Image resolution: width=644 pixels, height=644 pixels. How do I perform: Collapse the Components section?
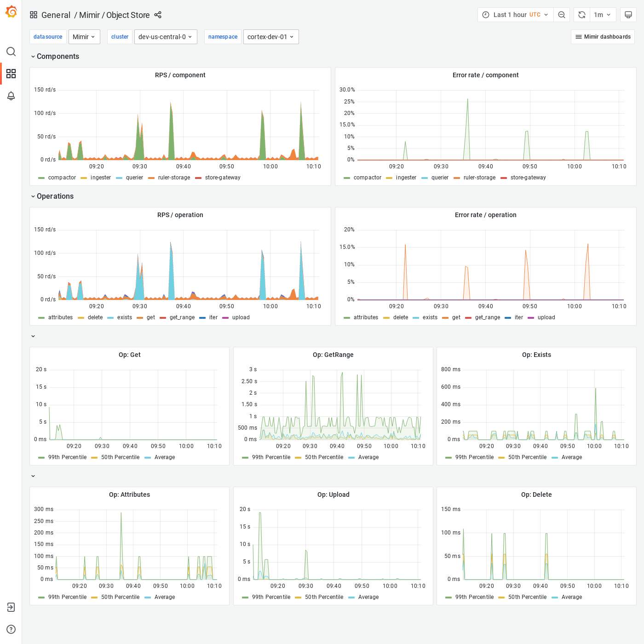tap(55, 56)
